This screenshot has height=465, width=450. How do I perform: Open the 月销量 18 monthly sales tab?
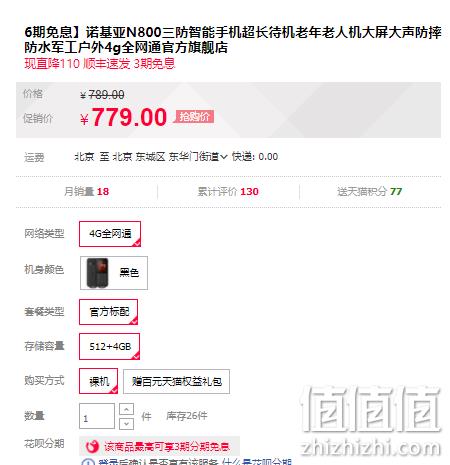coord(86,192)
